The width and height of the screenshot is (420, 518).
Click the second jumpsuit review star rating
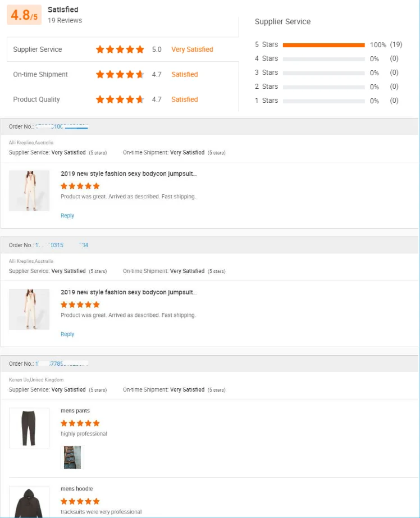pyautogui.click(x=80, y=305)
